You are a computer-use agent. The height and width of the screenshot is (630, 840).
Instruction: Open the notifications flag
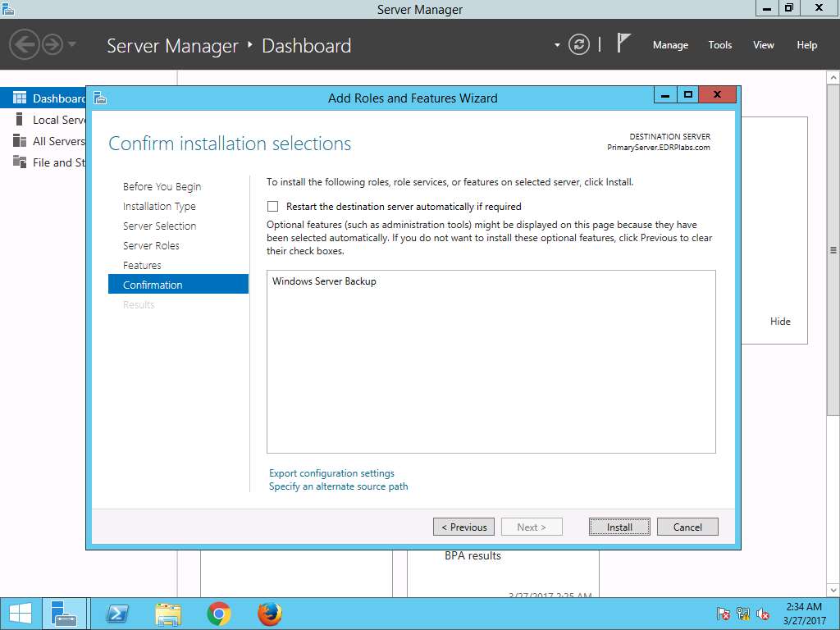[623, 43]
